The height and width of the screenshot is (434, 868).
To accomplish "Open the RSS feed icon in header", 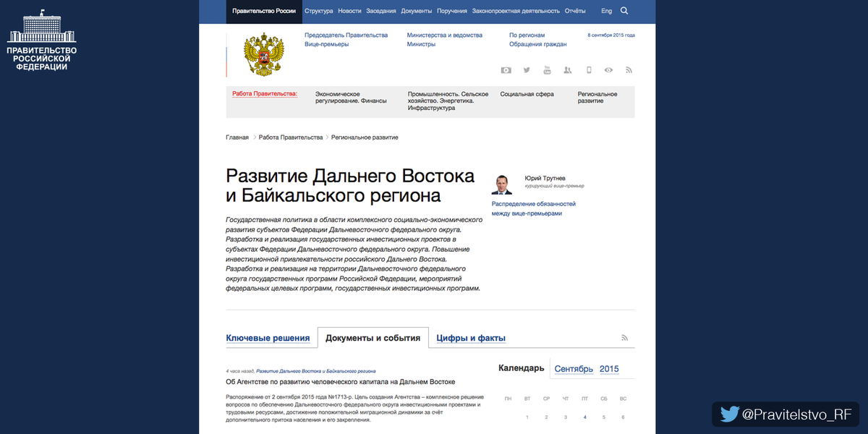I will (x=629, y=70).
